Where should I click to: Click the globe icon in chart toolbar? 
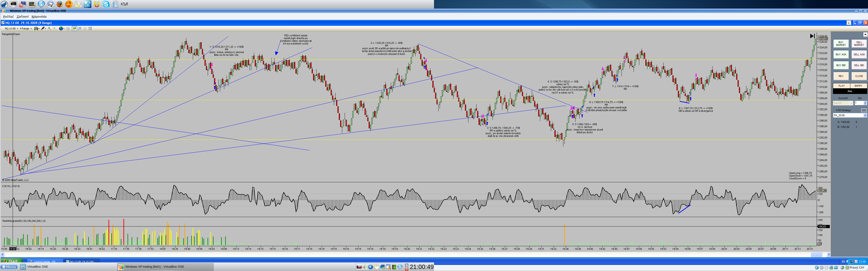point(61,29)
